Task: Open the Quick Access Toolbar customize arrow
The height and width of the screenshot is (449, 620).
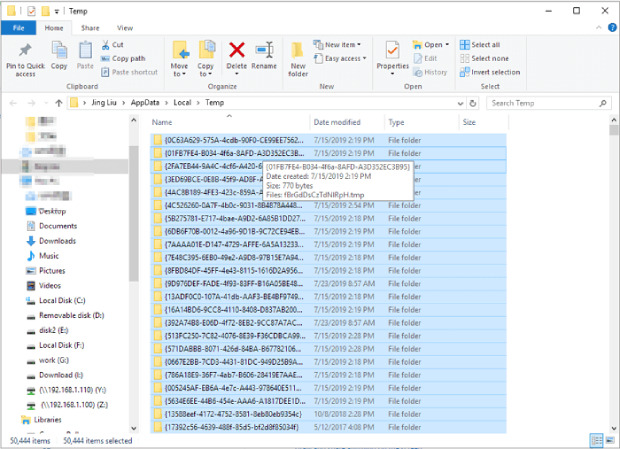Action: [57, 11]
